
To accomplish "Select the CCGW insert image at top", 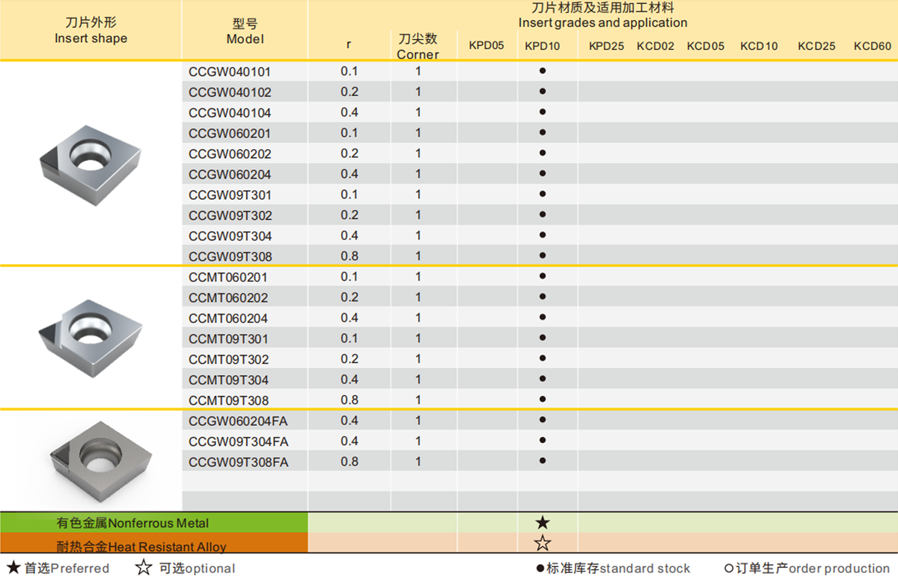I will coord(91,164).
